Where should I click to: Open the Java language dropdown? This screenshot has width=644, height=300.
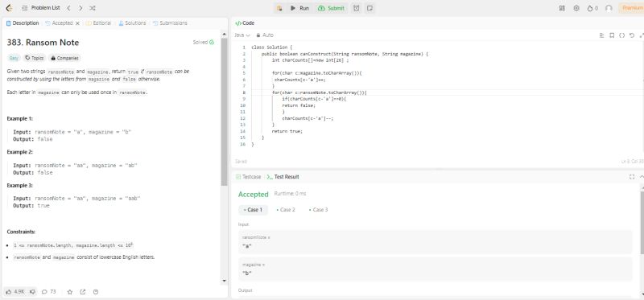pos(242,35)
